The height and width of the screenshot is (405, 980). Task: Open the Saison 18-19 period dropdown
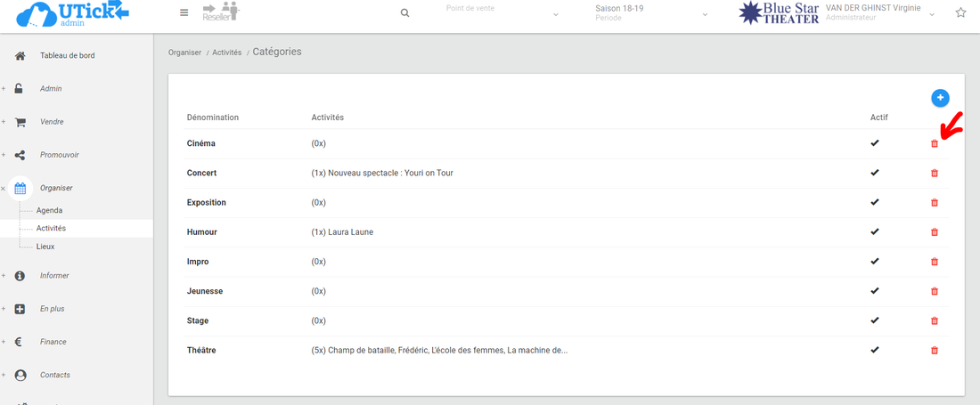(x=651, y=13)
